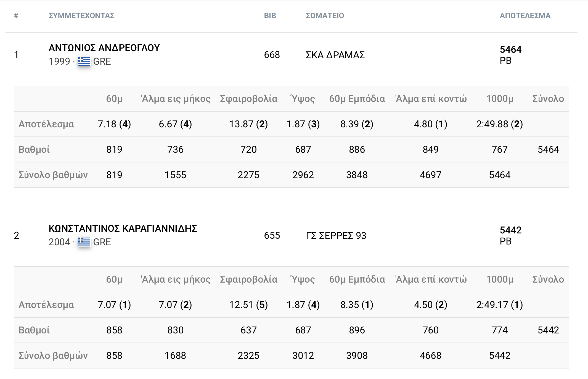Open athlete ΚΩΝΣΤΑΝΤΙΝΟΣ ΚΑΡΑΓΙΑΝΝΙΔΗΣ's profile
The image size is (588, 379).
click(123, 228)
